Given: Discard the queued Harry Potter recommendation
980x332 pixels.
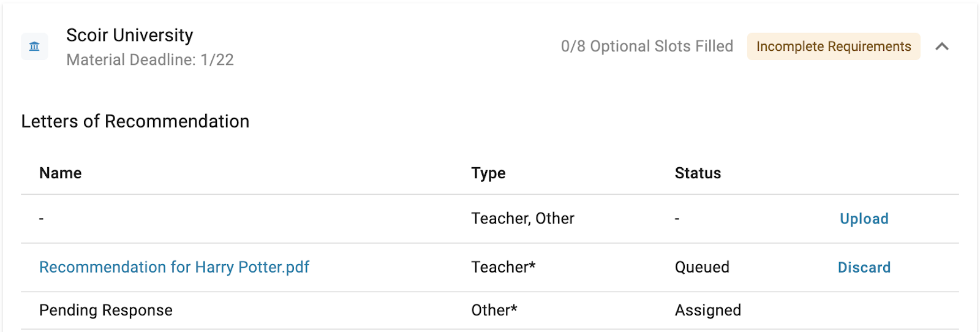Looking at the screenshot, I should 864,268.
